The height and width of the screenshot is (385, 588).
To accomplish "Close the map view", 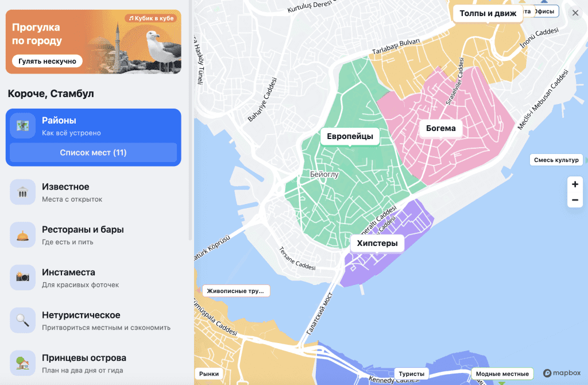I will pos(575,13).
